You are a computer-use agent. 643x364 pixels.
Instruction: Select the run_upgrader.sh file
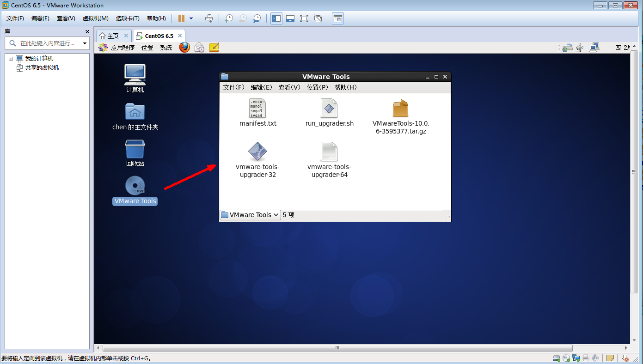tap(330, 113)
